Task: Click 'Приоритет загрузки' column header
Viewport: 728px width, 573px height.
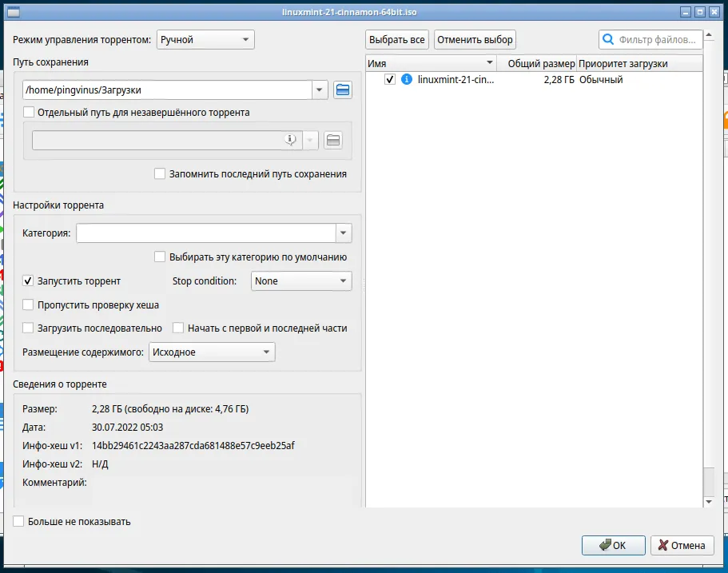Action: [x=639, y=63]
